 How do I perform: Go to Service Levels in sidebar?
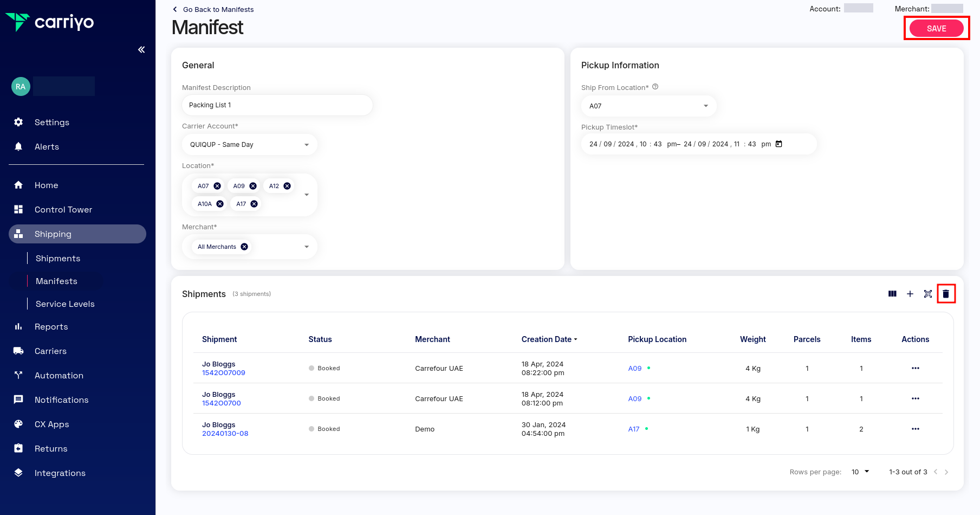(65, 304)
